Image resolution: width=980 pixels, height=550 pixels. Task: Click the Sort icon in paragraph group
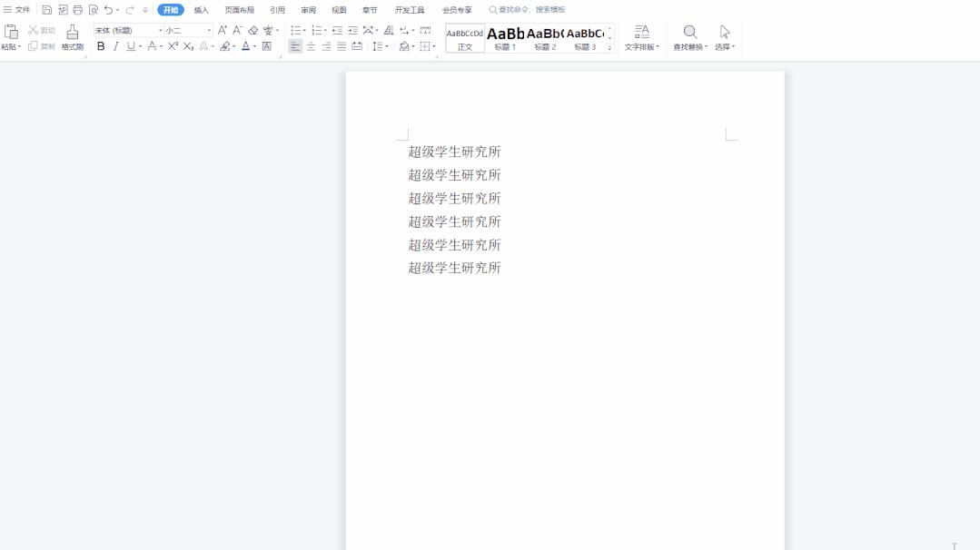click(389, 30)
